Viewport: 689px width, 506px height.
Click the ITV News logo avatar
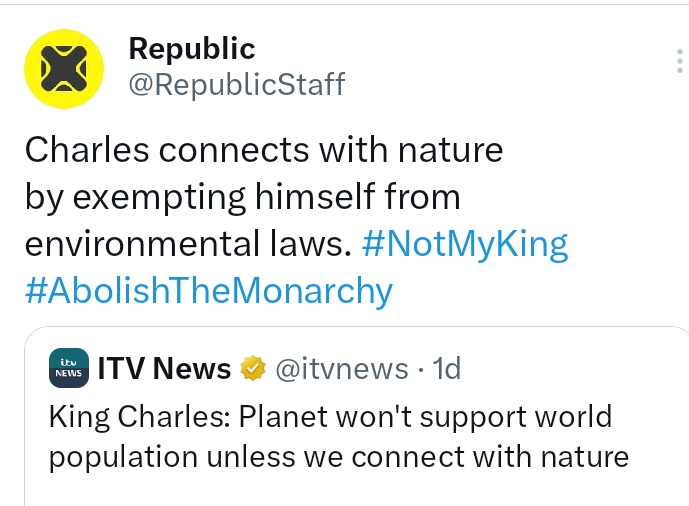pos(68,369)
